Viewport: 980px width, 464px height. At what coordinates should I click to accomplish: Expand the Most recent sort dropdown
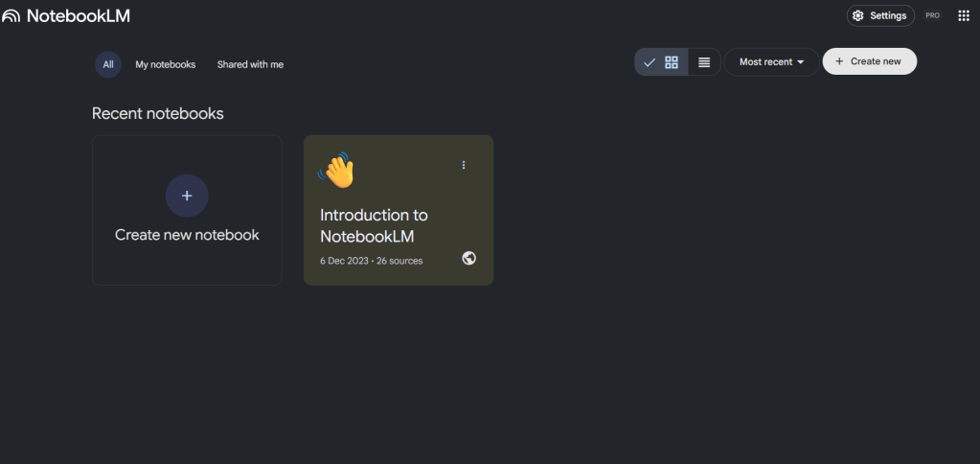pos(771,62)
